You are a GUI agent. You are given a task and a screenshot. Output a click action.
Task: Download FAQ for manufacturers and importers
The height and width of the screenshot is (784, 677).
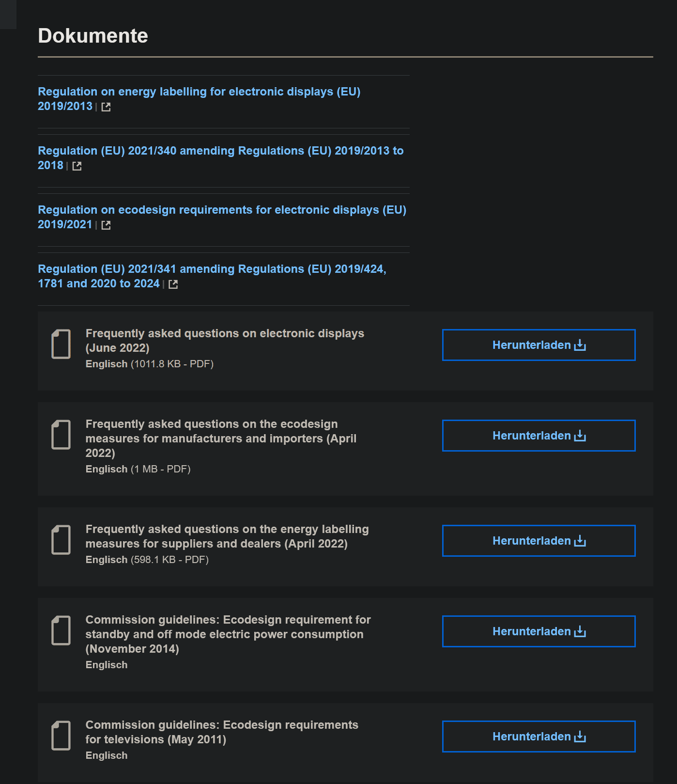[539, 436]
